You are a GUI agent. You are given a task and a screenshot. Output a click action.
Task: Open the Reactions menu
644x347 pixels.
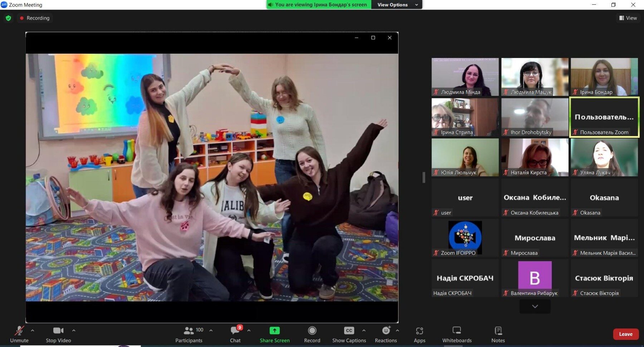tap(386, 334)
